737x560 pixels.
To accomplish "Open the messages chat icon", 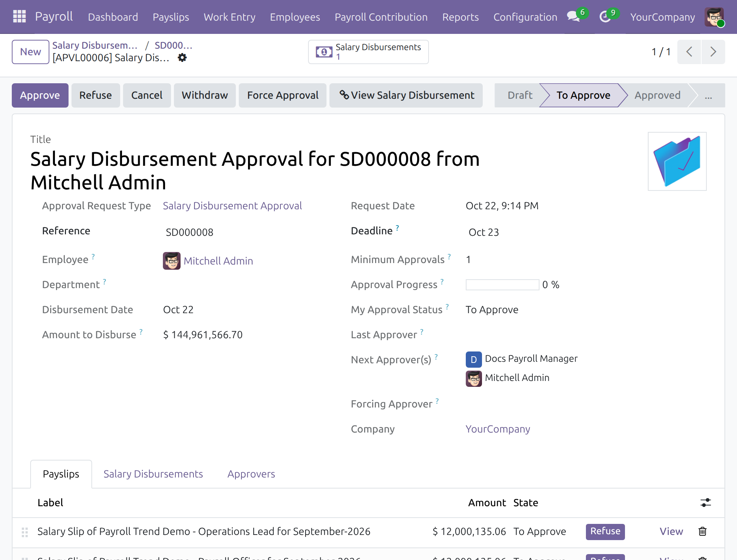I will pyautogui.click(x=573, y=17).
